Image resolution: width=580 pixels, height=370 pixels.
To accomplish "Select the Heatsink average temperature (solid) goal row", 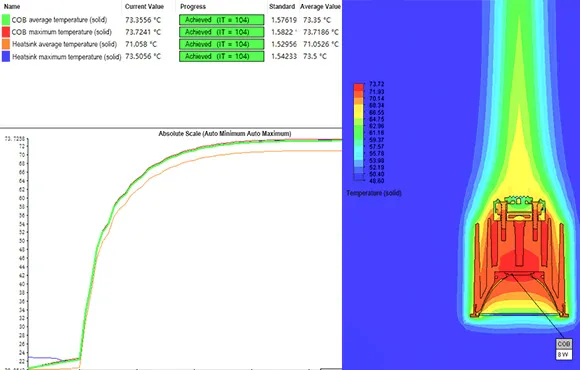I will click(171, 44).
